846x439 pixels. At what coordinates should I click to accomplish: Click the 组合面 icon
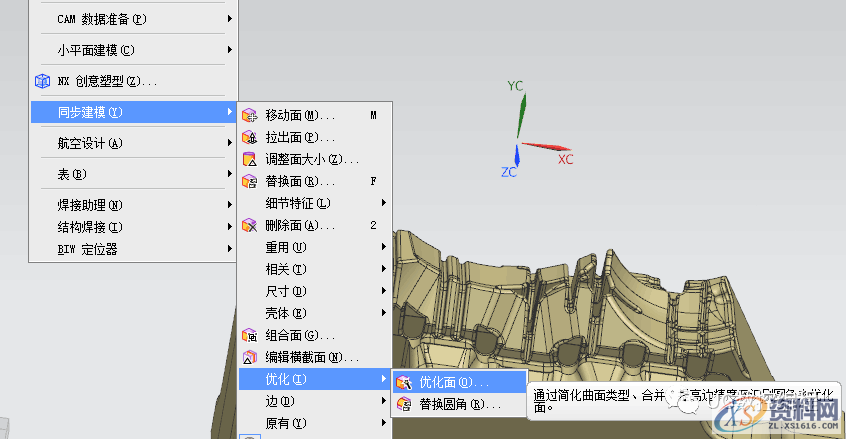pos(249,335)
